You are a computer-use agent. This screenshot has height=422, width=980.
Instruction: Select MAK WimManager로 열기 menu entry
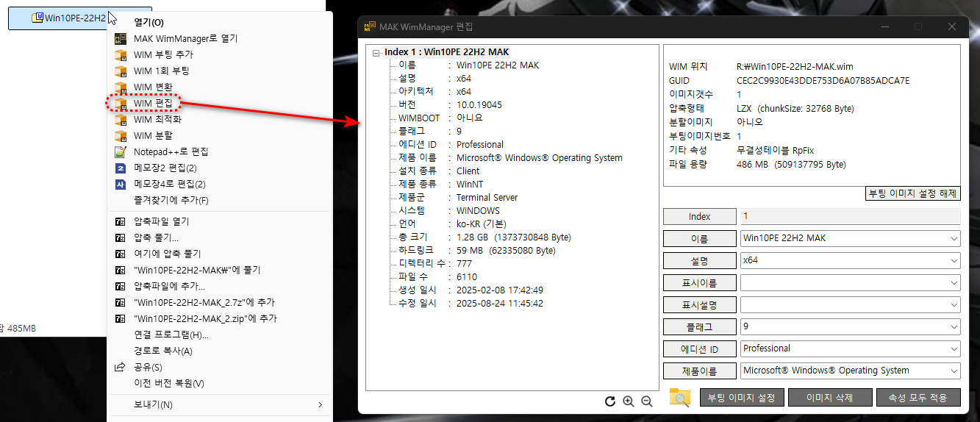coord(185,38)
